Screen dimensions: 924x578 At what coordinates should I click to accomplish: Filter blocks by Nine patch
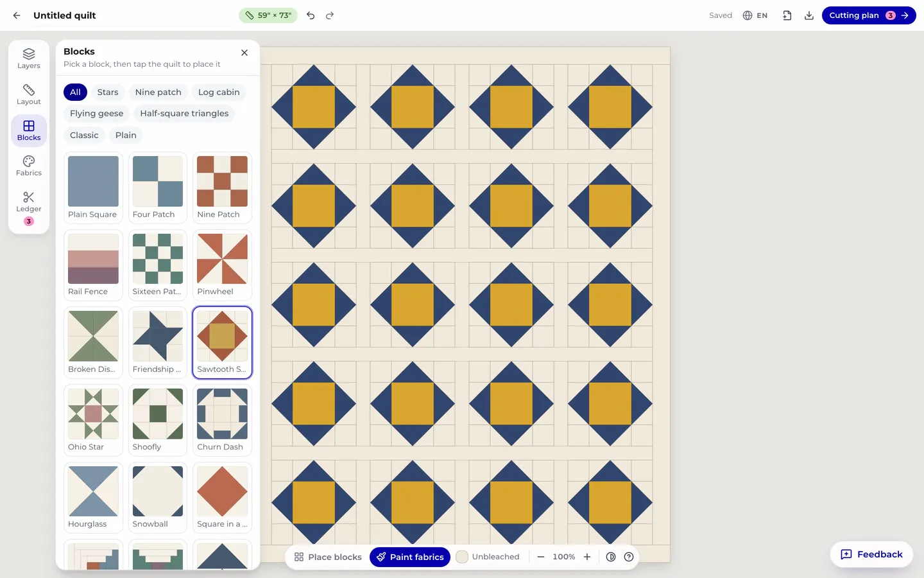(x=158, y=92)
